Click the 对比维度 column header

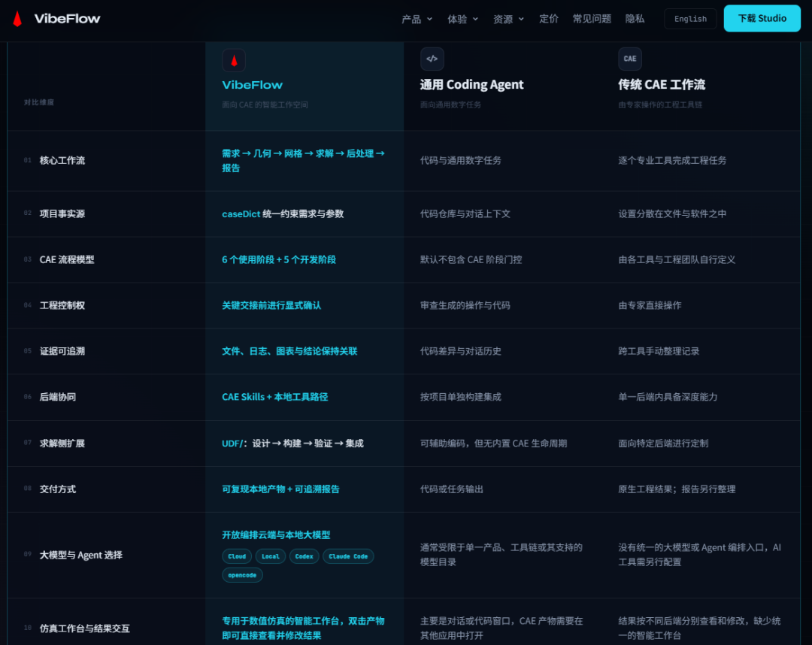point(39,102)
